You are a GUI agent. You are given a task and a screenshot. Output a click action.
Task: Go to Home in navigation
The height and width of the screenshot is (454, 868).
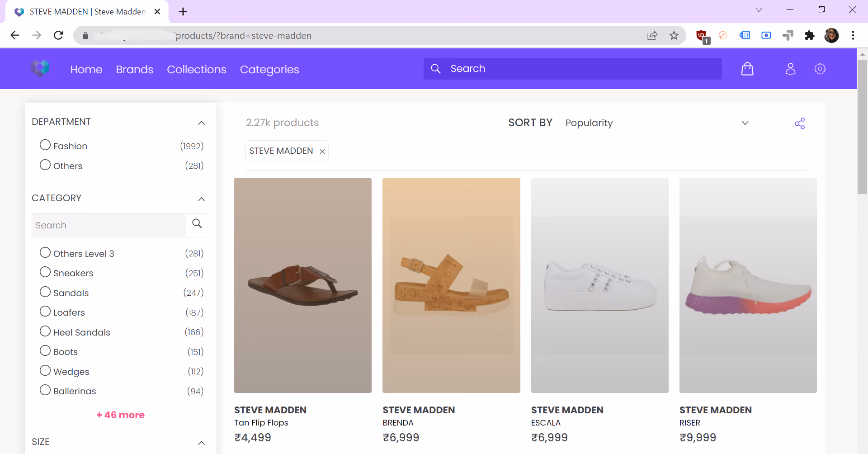point(86,69)
